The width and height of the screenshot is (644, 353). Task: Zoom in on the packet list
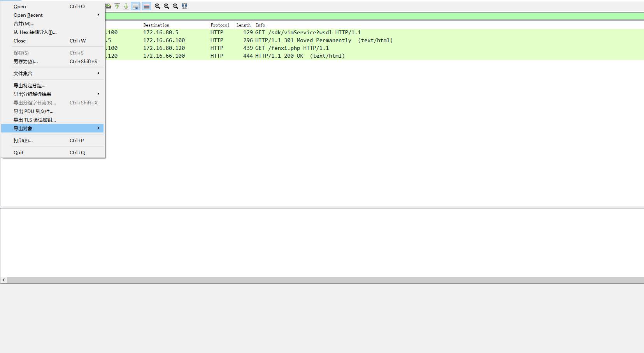pyautogui.click(x=157, y=6)
